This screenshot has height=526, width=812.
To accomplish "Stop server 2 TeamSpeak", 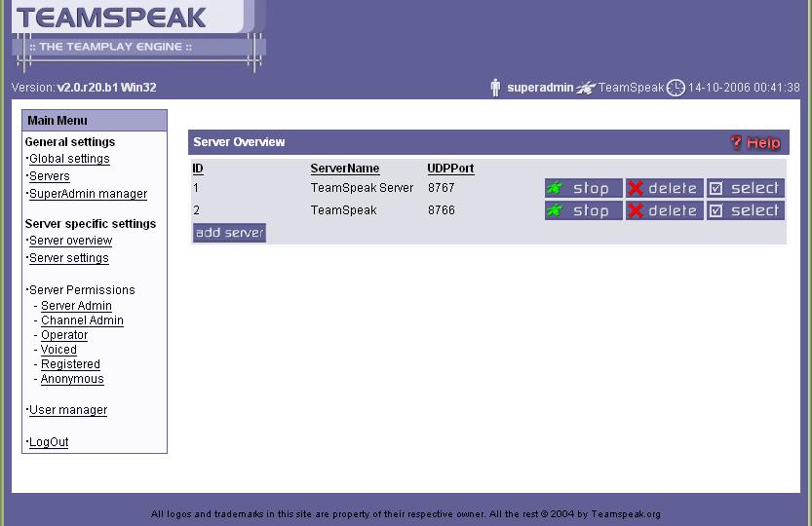I will pyautogui.click(x=584, y=210).
